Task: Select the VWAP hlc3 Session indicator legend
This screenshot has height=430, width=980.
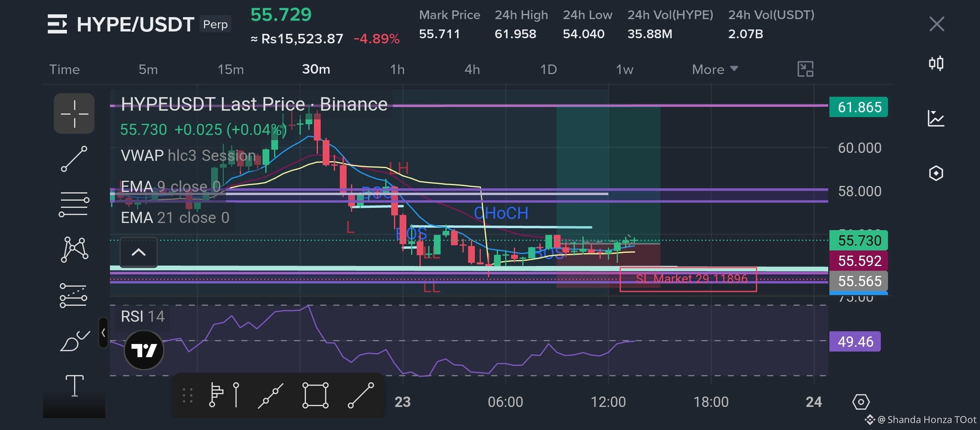Action: pyautogui.click(x=188, y=155)
